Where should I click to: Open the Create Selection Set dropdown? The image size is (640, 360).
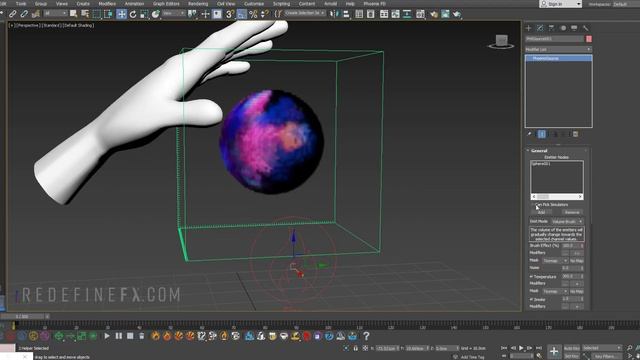coord(305,13)
